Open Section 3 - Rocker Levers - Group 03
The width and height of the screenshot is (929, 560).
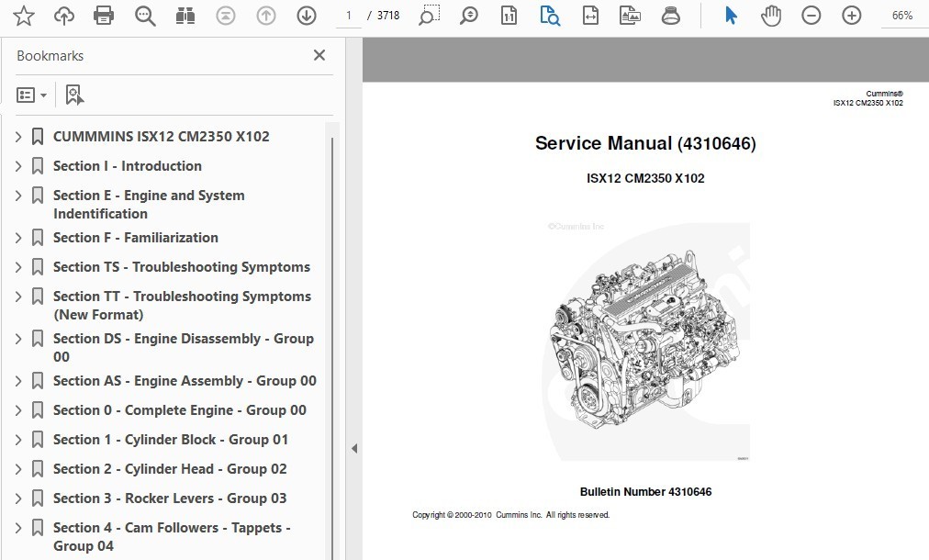pyautogui.click(x=170, y=498)
